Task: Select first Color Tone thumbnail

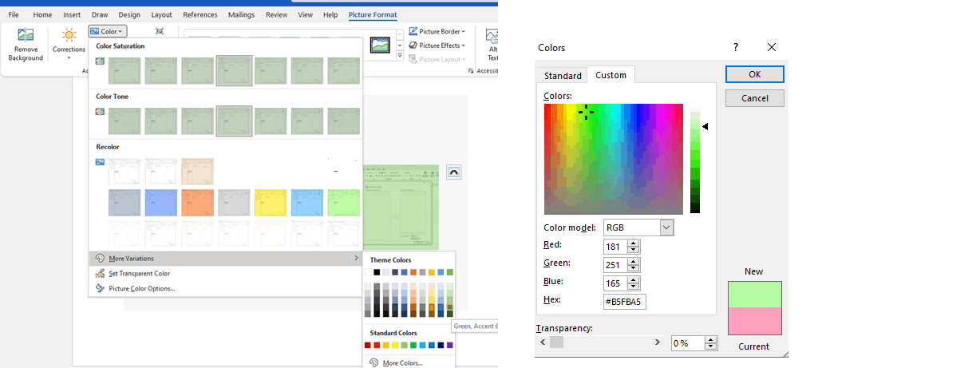Action: coord(124,121)
